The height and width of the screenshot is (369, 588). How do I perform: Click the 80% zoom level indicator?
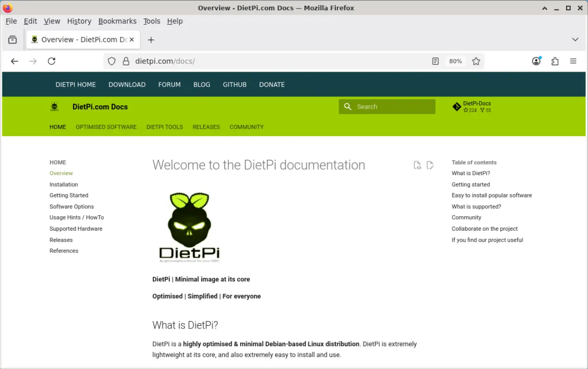pyautogui.click(x=455, y=61)
